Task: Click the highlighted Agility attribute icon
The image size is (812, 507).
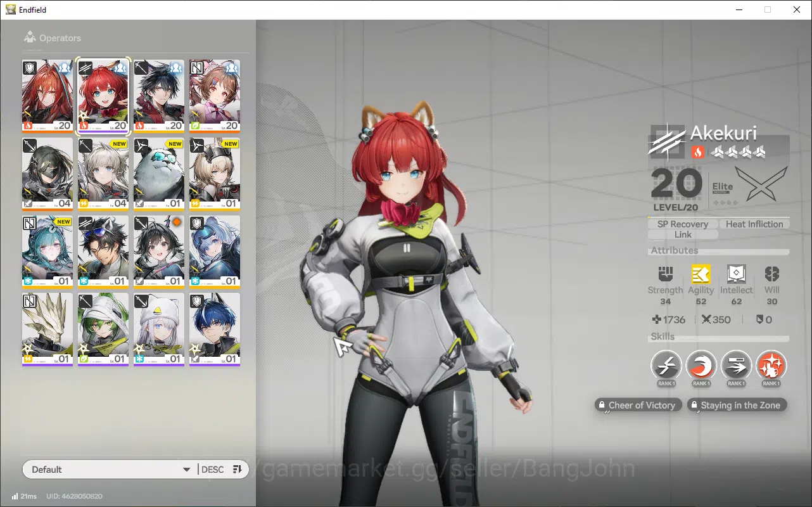Action: pos(701,274)
